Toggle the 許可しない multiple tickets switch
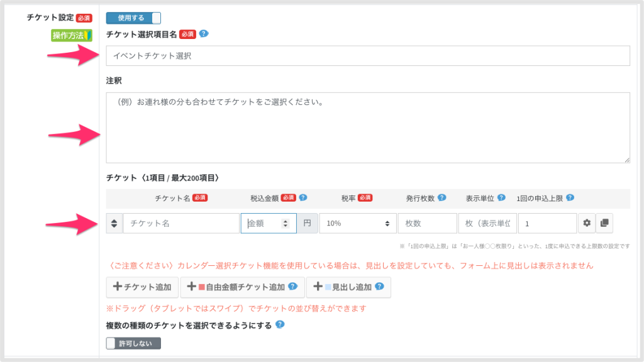This screenshot has height=362, width=644. 133,344
